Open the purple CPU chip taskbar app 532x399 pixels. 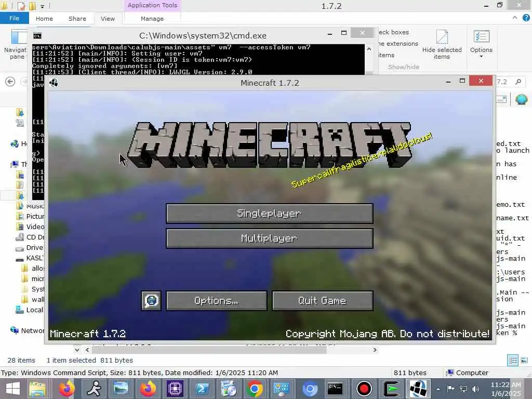click(175, 389)
